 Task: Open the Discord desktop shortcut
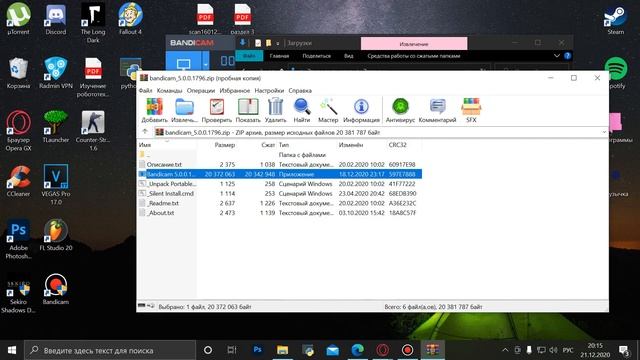coord(56,19)
